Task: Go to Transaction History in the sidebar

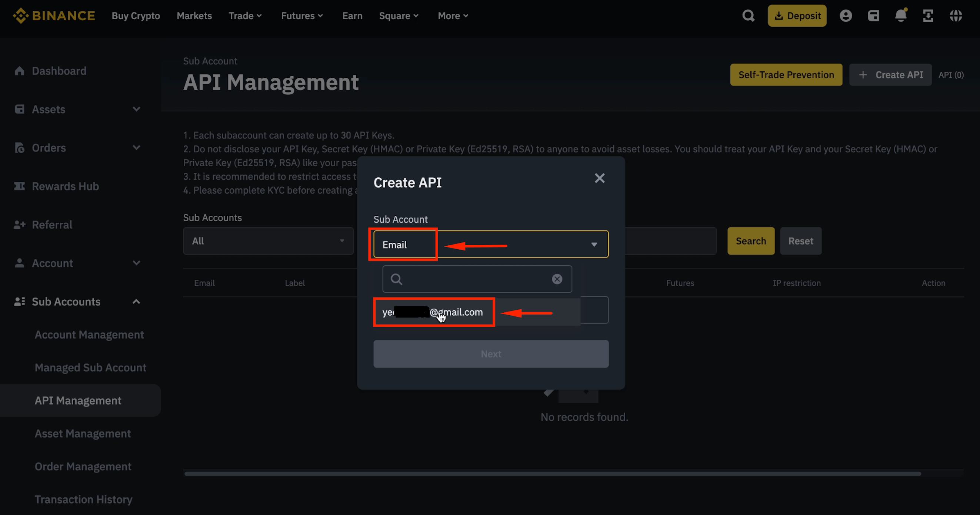Action: [83, 499]
